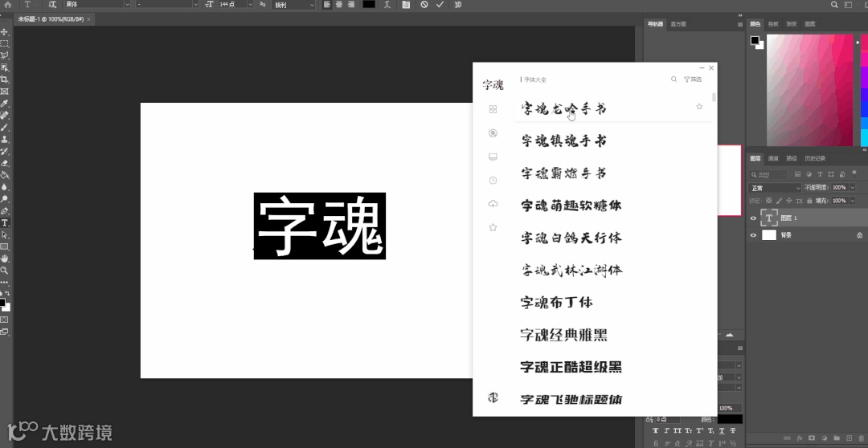Switch to the 直方图 histogram tab

[678, 24]
